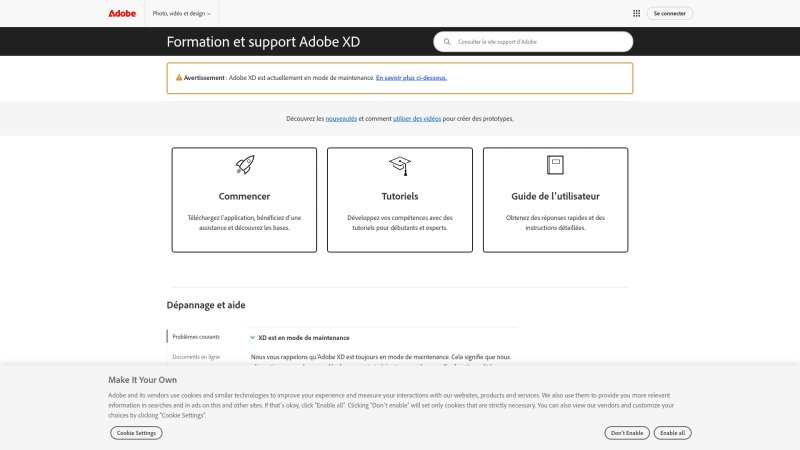
Task: Click the warning triangle icon
Action: pyautogui.click(x=179, y=78)
